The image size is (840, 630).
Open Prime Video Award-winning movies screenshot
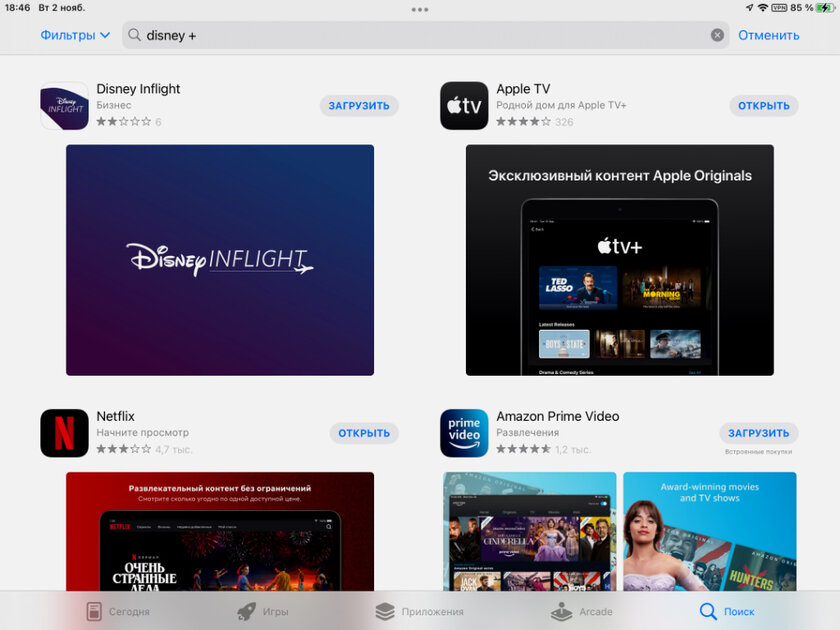[710, 531]
